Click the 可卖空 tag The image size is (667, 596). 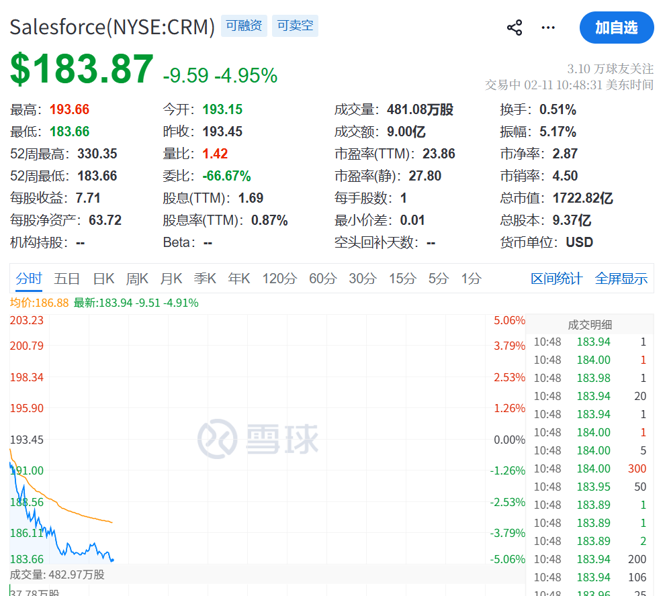click(296, 26)
